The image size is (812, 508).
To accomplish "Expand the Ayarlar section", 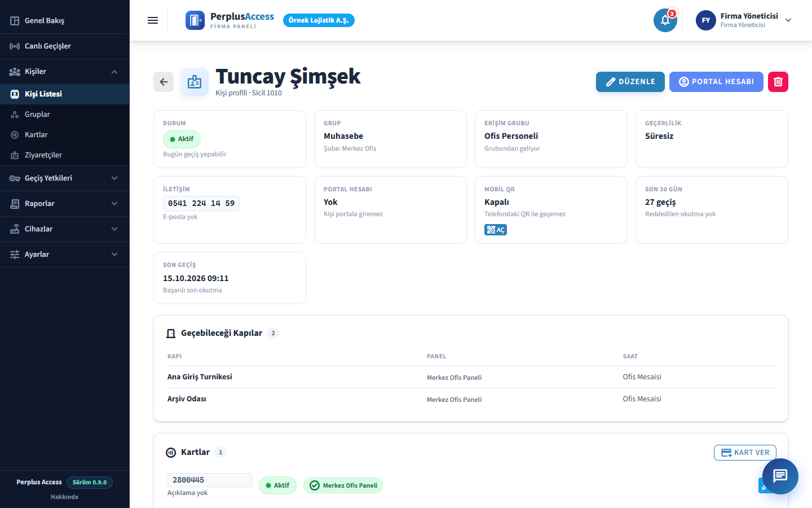I will click(65, 255).
